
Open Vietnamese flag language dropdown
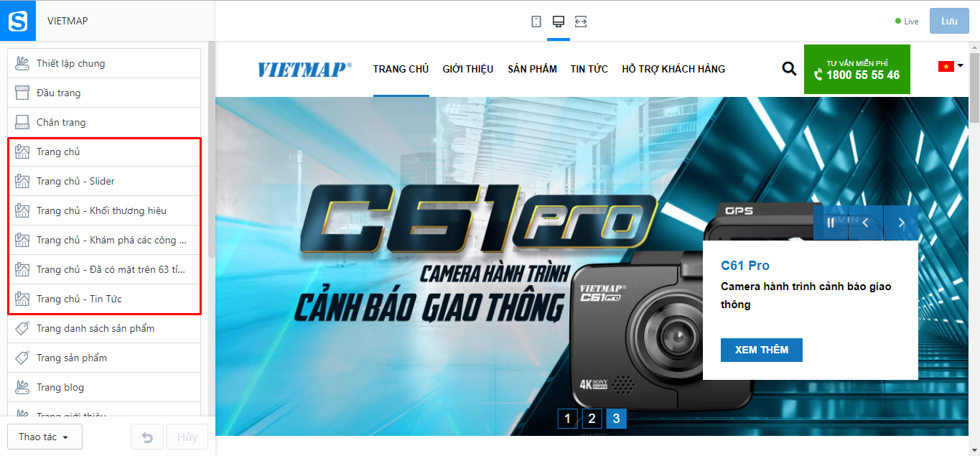click(951, 66)
